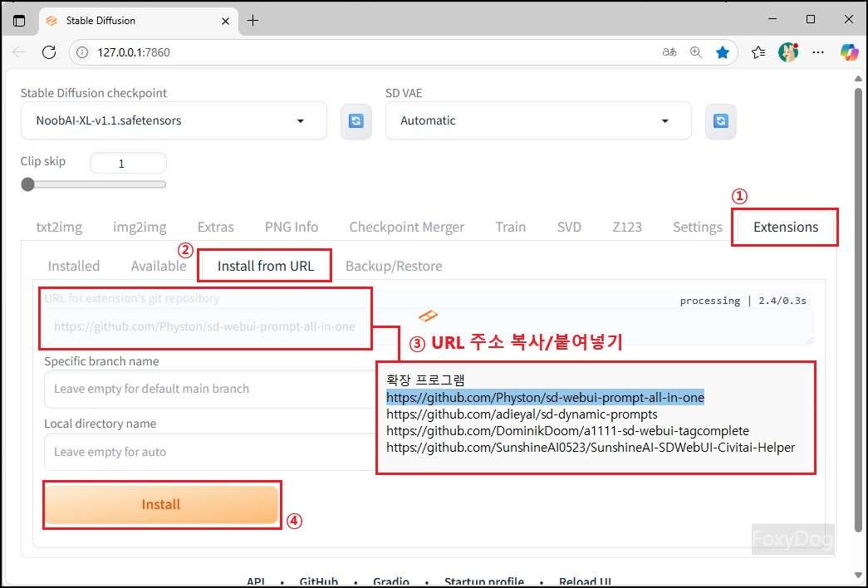Image resolution: width=868 pixels, height=588 pixels.
Task: Click the adieyal/sd-dynamic-prompts URL text
Action: 522,414
